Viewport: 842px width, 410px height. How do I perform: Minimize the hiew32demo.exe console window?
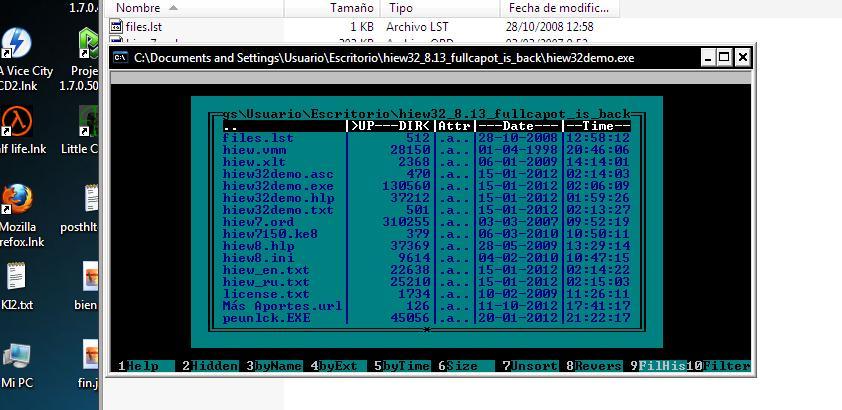pyautogui.click(x=709, y=57)
